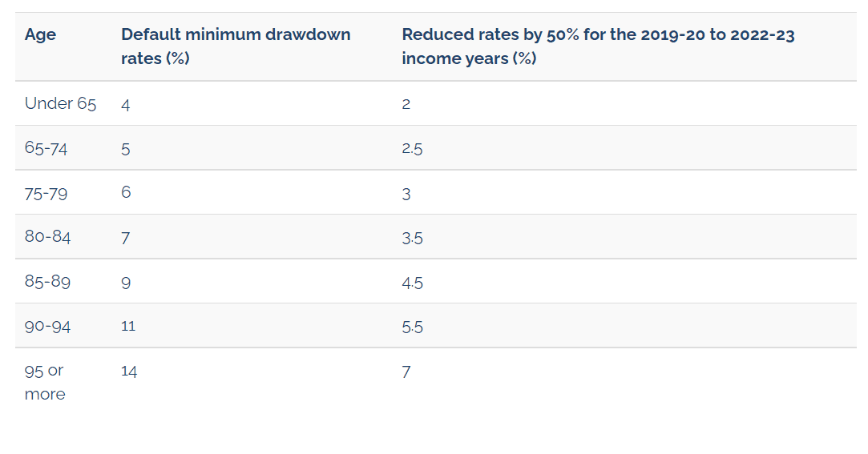The height and width of the screenshot is (454, 868).
Task: Click reduced rate 4.5 for ages 85-89
Action: 413,283
